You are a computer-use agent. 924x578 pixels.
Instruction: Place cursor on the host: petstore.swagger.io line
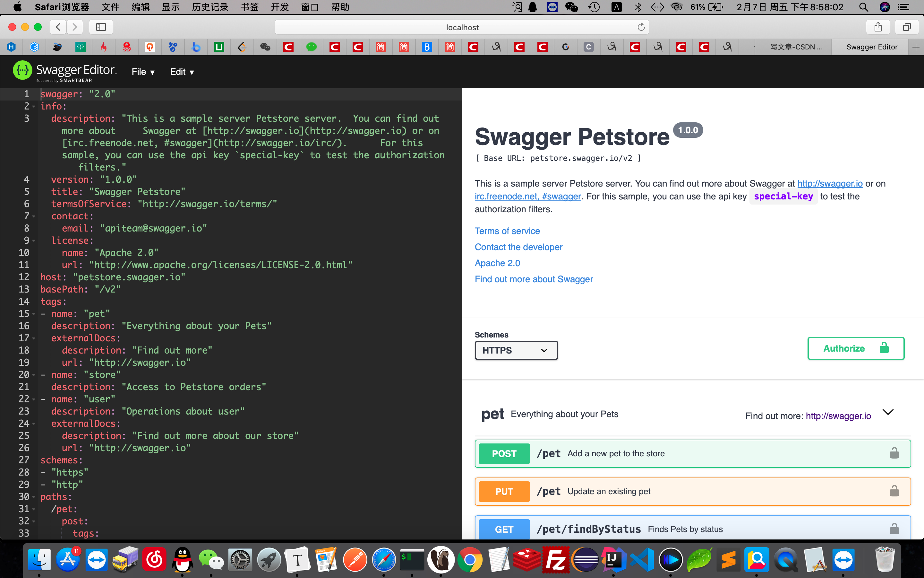tap(113, 277)
